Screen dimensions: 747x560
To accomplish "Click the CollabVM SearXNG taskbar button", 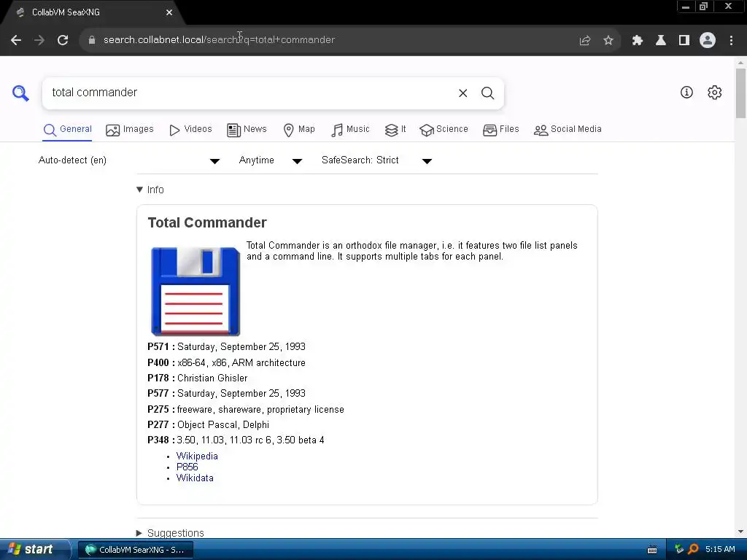I will pyautogui.click(x=135, y=550).
